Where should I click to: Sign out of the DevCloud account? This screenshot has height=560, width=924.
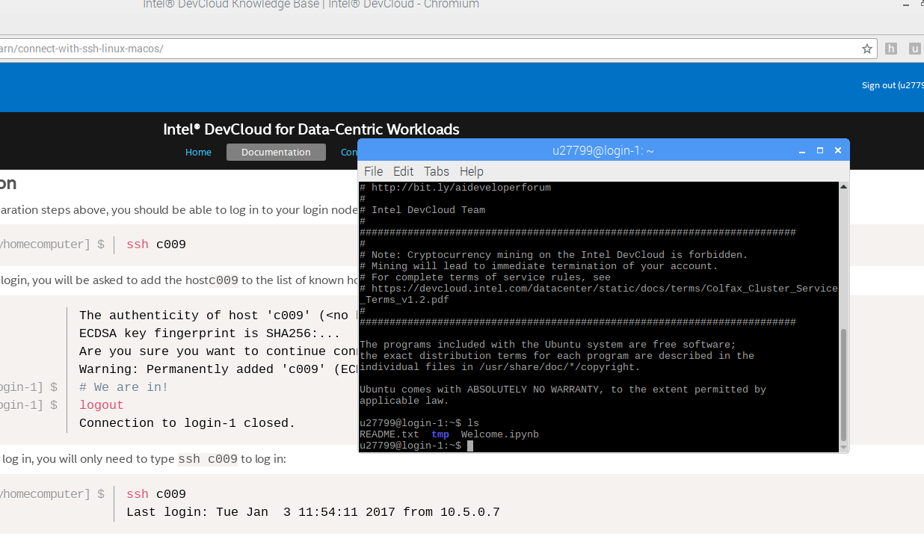pyautogui.click(x=893, y=85)
